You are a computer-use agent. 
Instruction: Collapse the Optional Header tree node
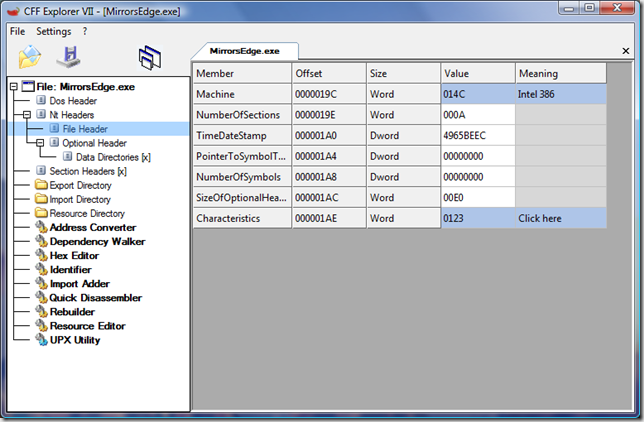40,143
